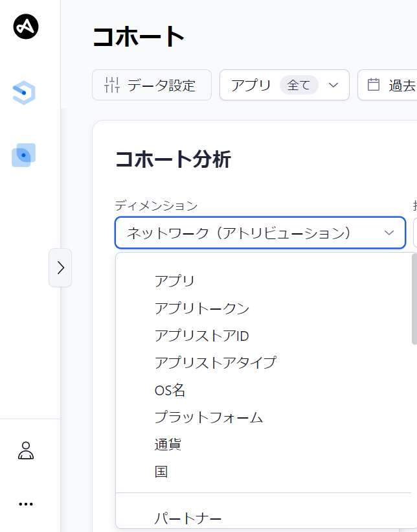The width and height of the screenshot is (417, 532).
Task: Click the calendar icon in date filter
Action: pos(374,85)
